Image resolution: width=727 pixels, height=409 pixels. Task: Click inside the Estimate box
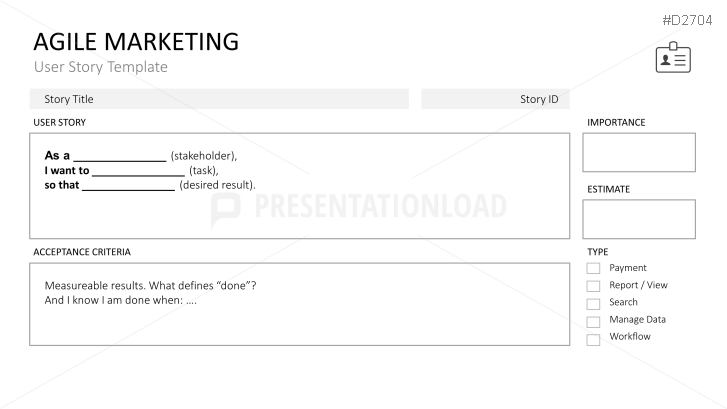pyautogui.click(x=639, y=219)
